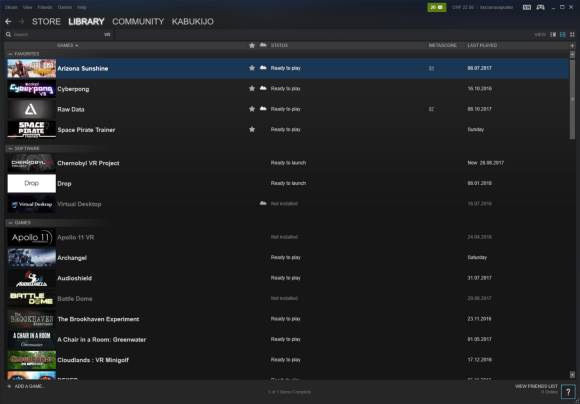Image resolution: width=580 pixels, height=404 pixels.
Task: Sort by METASCORE column header
Action: (x=442, y=46)
